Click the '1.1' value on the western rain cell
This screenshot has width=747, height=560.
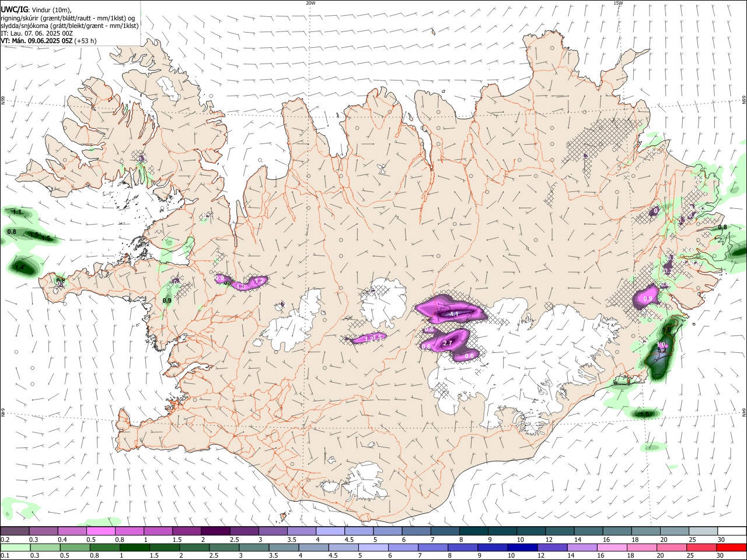(x=18, y=212)
